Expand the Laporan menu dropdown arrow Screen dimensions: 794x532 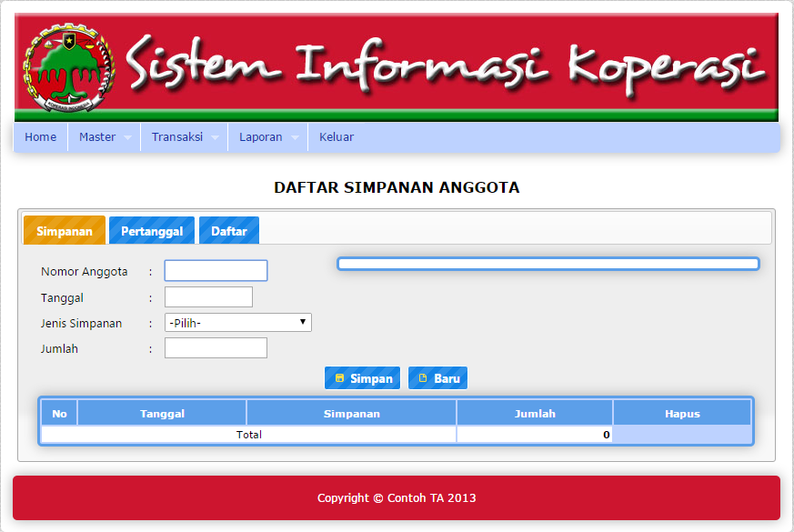coord(295,138)
